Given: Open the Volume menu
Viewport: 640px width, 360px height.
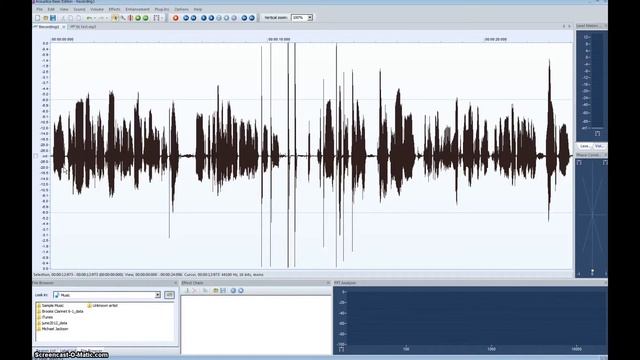Looking at the screenshot, I should tap(97, 9).
